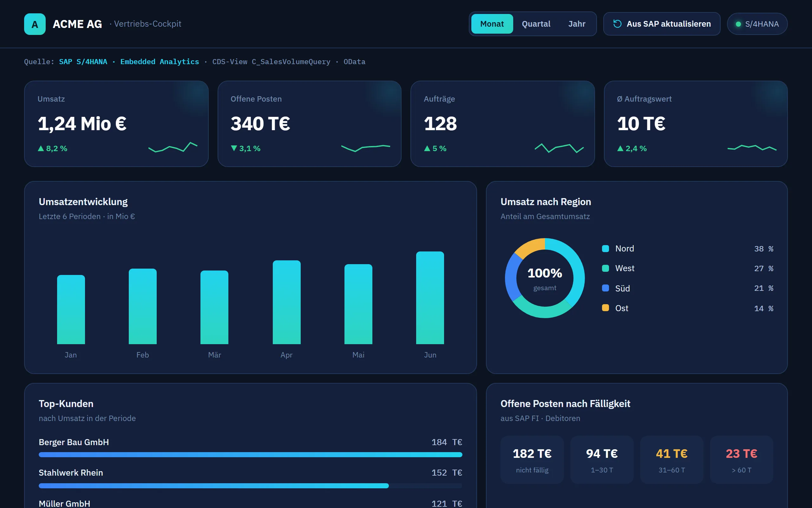The width and height of the screenshot is (812, 508).
Task: Open the 23 T€ > 60 T tile
Action: coord(742,460)
